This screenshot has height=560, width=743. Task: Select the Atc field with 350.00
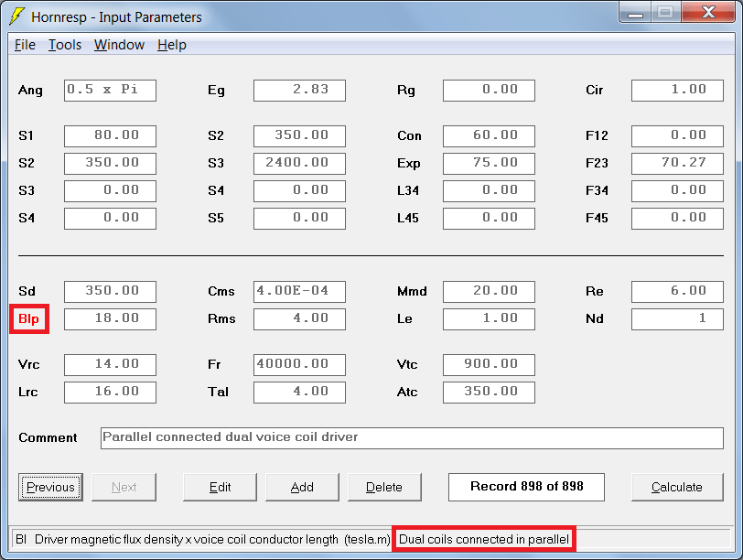(x=489, y=393)
